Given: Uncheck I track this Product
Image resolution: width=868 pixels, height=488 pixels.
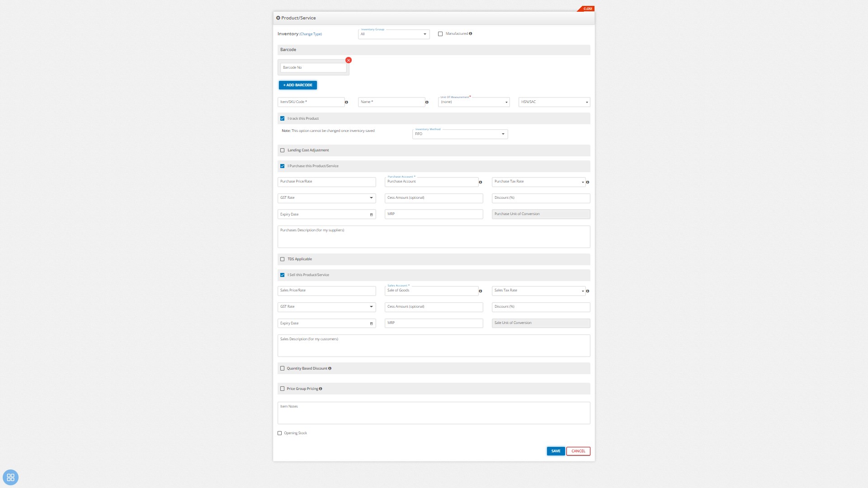Looking at the screenshot, I should click(x=283, y=119).
